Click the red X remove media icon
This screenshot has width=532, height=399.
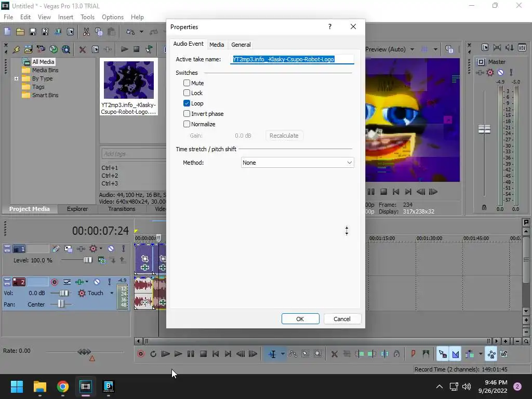click(x=82, y=49)
